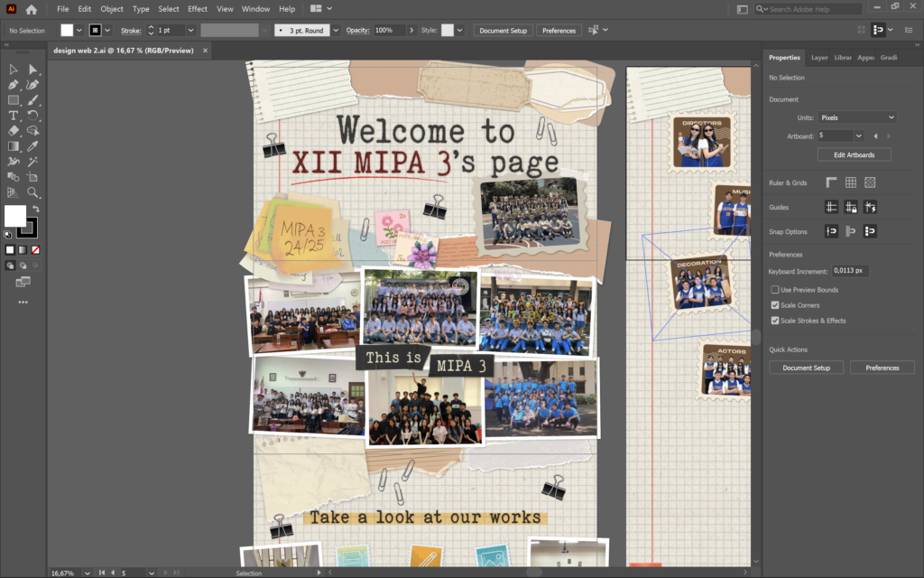The width and height of the screenshot is (924, 578).
Task: Expand stroke color dropdown in control bar
Action: coord(107,30)
